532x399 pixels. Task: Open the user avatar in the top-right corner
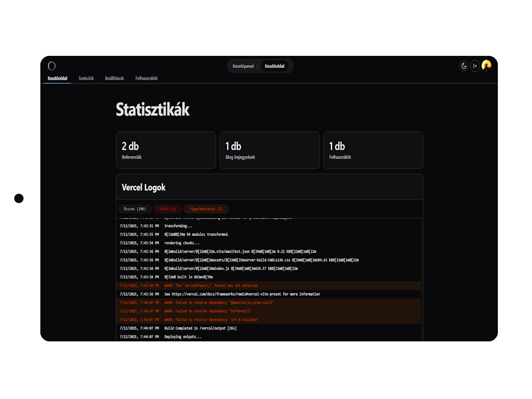pos(486,66)
